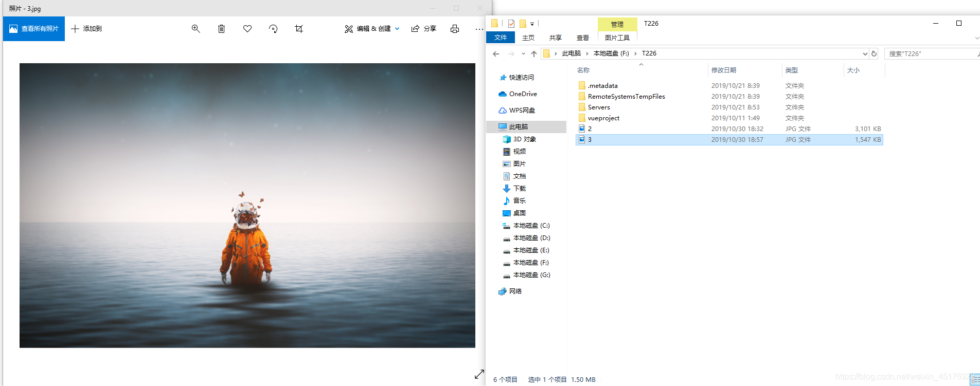
Task: Select the Servers folder
Action: click(729, 107)
